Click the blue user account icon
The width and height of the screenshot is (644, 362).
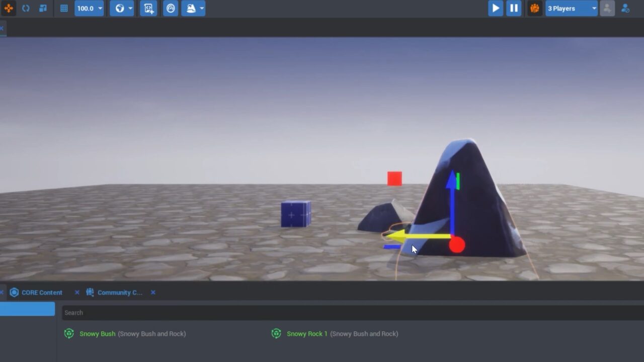pos(625,8)
